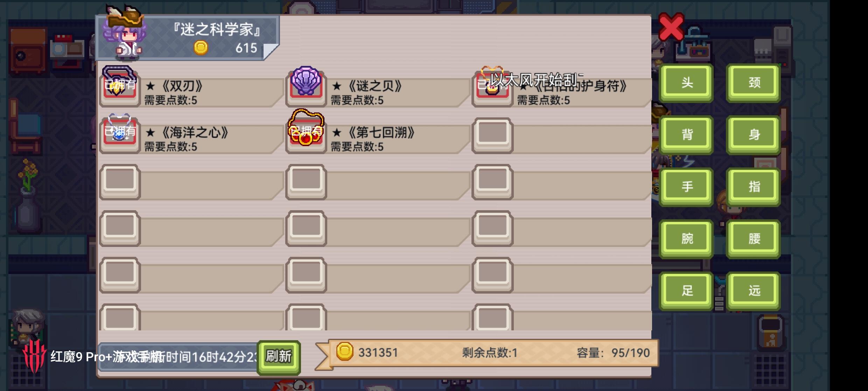Show the 手 equipment category
The height and width of the screenshot is (391, 868).
pos(686,186)
